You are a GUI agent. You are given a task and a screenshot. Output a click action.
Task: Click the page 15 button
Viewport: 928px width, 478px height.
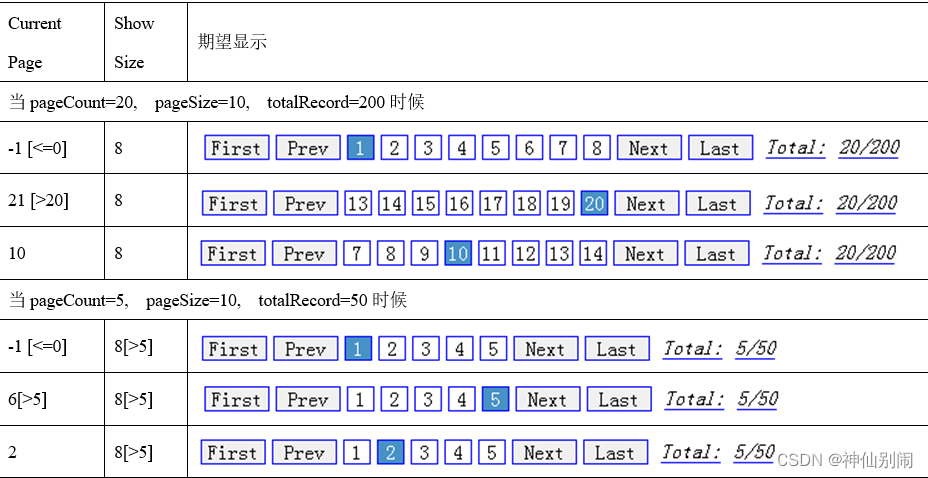pyautogui.click(x=424, y=204)
